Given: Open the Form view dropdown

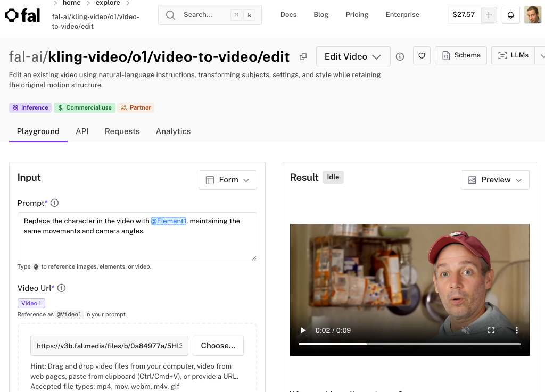Looking at the screenshot, I should pyautogui.click(x=228, y=180).
